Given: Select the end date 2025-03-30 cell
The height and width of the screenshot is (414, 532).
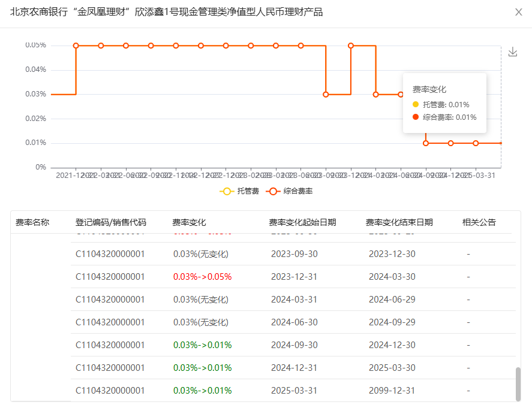Looking at the screenshot, I should [x=392, y=368].
